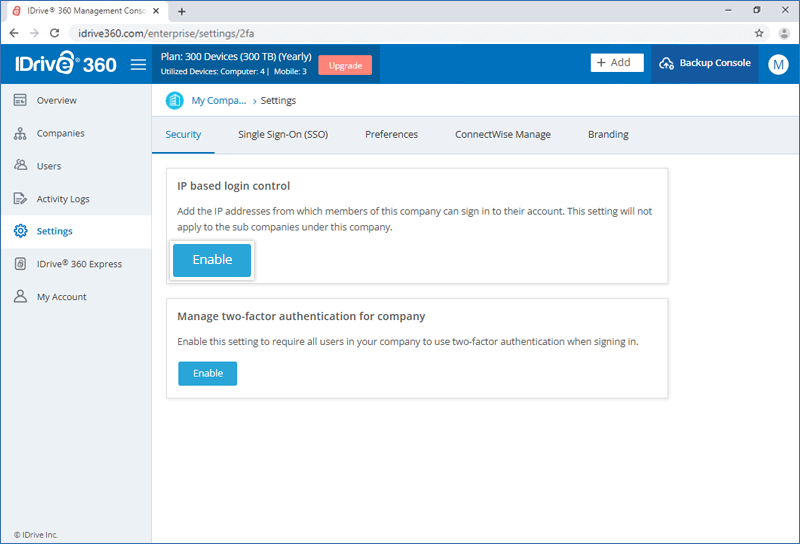Click the Settings breadcrumb text
The image size is (800, 544).
pos(278,101)
